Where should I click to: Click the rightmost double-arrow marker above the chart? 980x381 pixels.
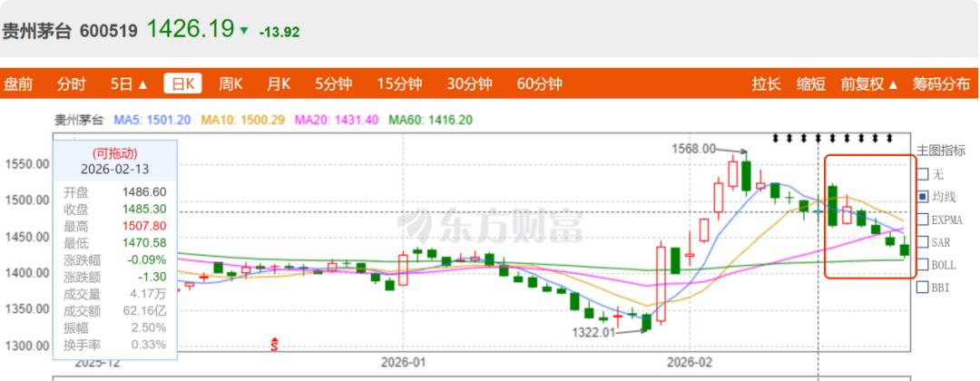889,138
